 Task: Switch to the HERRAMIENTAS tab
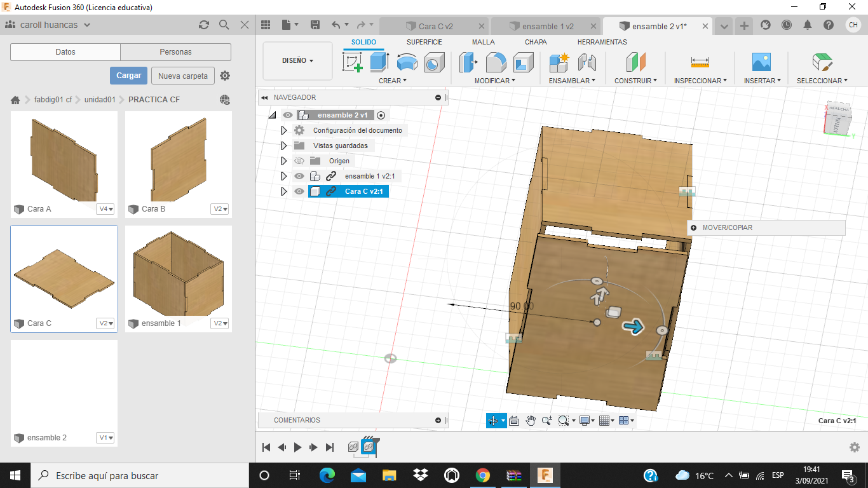click(x=602, y=42)
